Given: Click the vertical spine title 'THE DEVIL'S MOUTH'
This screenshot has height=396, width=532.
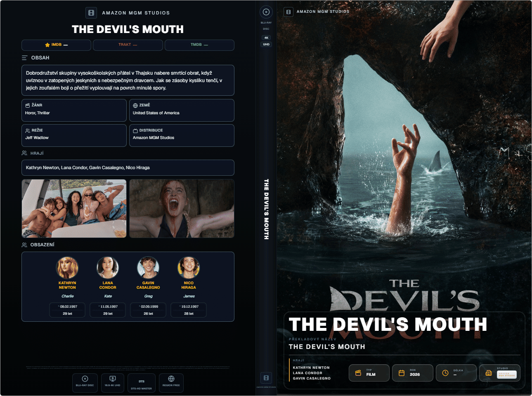Looking at the screenshot, I should [x=266, y=209].
